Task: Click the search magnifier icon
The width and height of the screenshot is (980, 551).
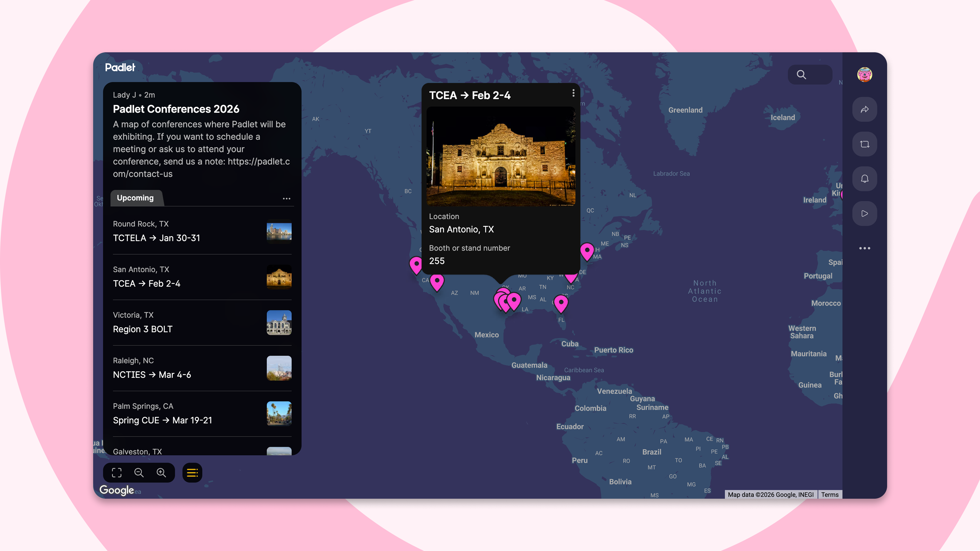Action: (x=801, y=74)
